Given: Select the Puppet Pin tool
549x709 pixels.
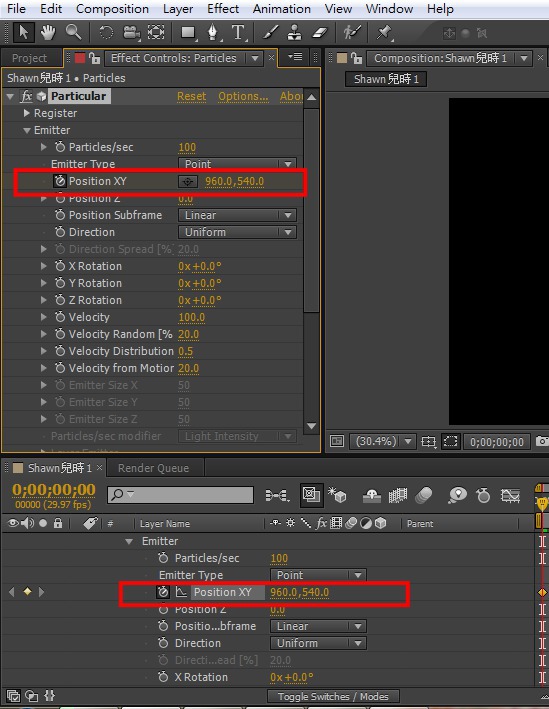Looking at the screenshot, I should 384,33.
